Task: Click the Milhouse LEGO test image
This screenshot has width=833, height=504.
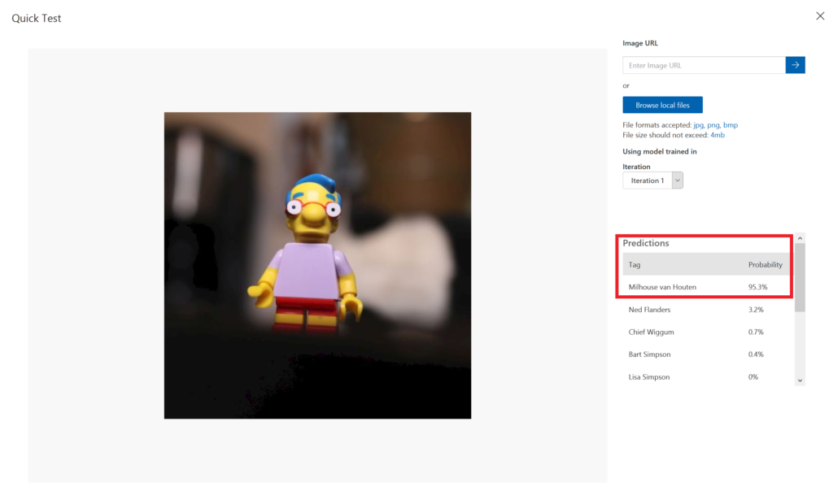Action: pos(317,265)
